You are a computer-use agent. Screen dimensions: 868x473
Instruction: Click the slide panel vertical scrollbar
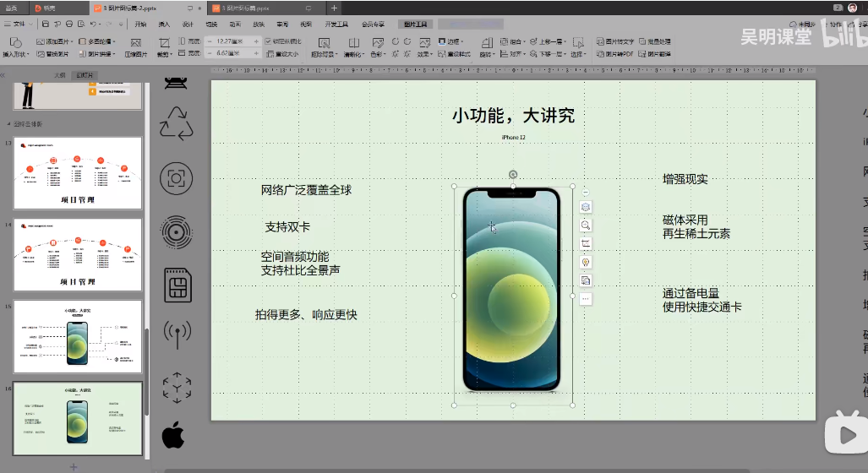(147, 371)
